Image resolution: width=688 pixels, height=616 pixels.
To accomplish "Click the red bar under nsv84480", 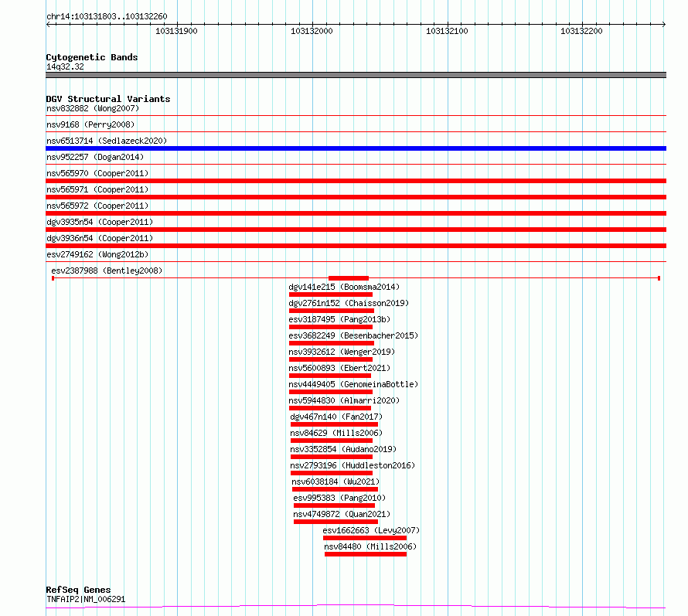I will (366, 554).
